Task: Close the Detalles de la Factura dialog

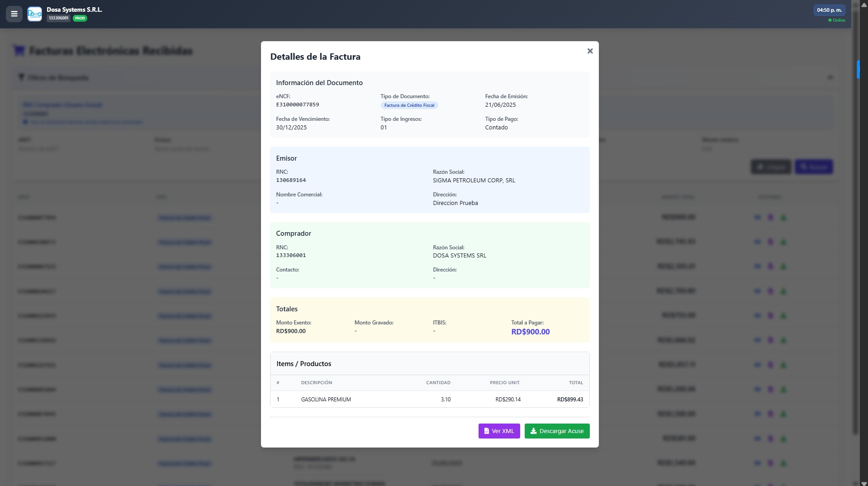Action: click(590, 51)
